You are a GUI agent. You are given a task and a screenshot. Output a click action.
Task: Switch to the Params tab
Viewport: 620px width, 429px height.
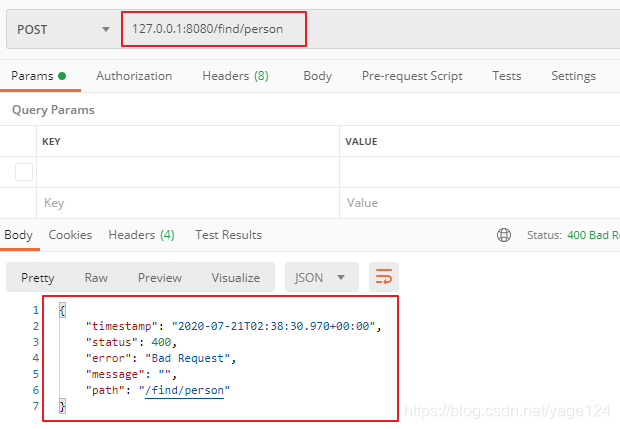pos(38,76)
